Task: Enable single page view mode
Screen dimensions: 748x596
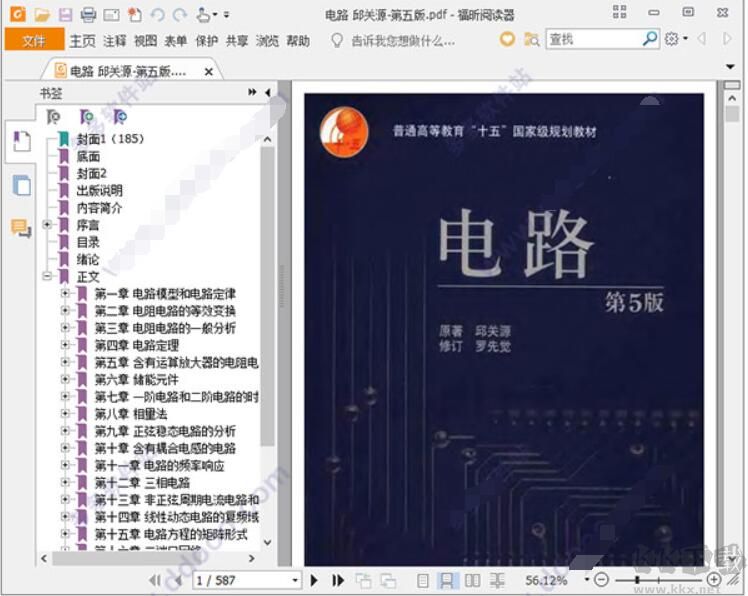Action: (x=423, y=580)
